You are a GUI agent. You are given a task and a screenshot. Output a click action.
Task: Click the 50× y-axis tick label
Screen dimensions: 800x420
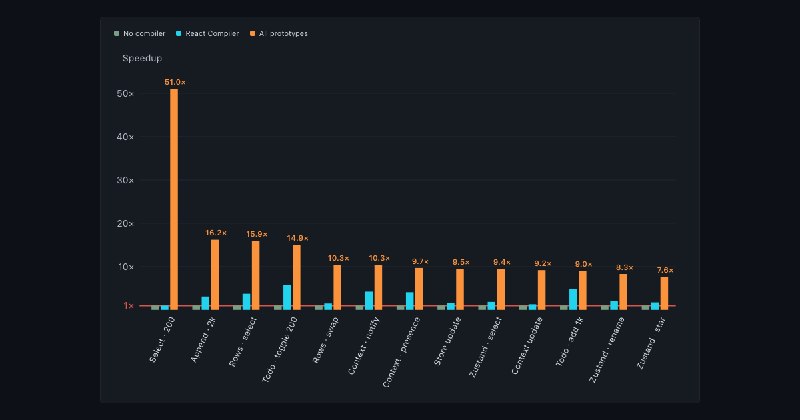pyautogui.click(x=125, y=94)
